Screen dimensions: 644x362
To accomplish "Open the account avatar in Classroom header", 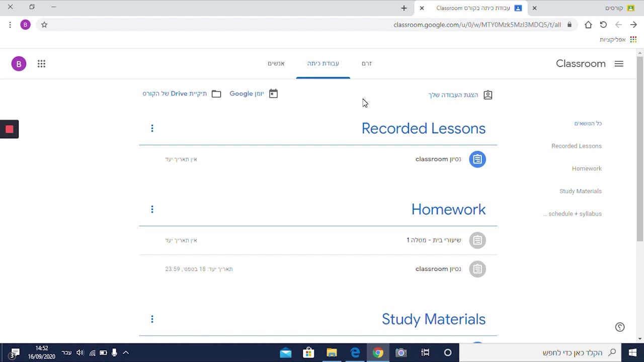I will (x=19, y=64).
